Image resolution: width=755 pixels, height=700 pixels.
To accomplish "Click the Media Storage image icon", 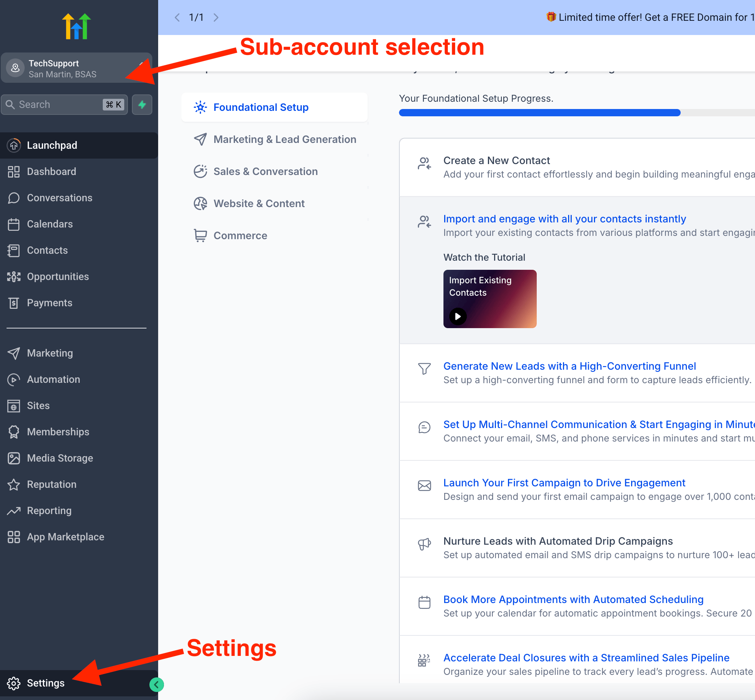I will pos(13,458).
